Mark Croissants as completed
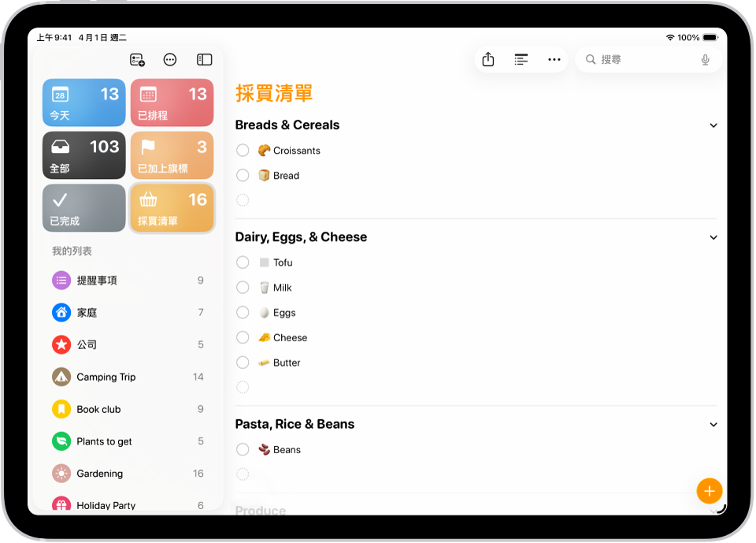The width and height of the screenshot is (756, 543). [x=242, y=151]
